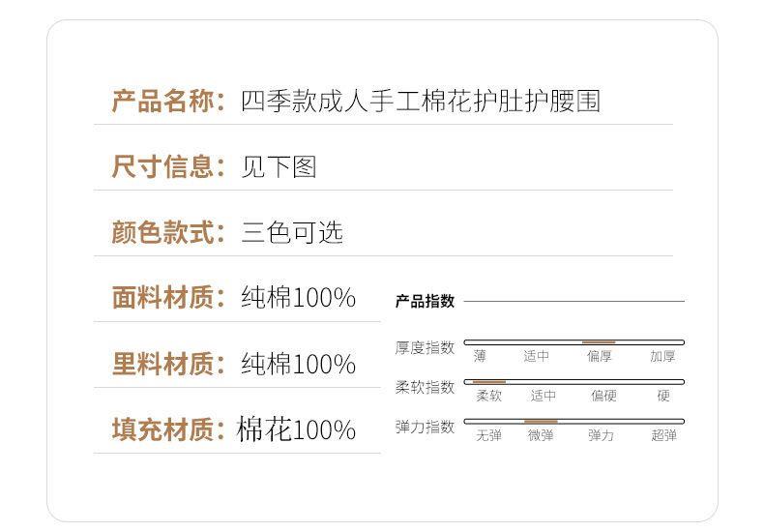Click the 面料材质 纯棉100% value
Screen dimensions: 764x532
(298, 298)
